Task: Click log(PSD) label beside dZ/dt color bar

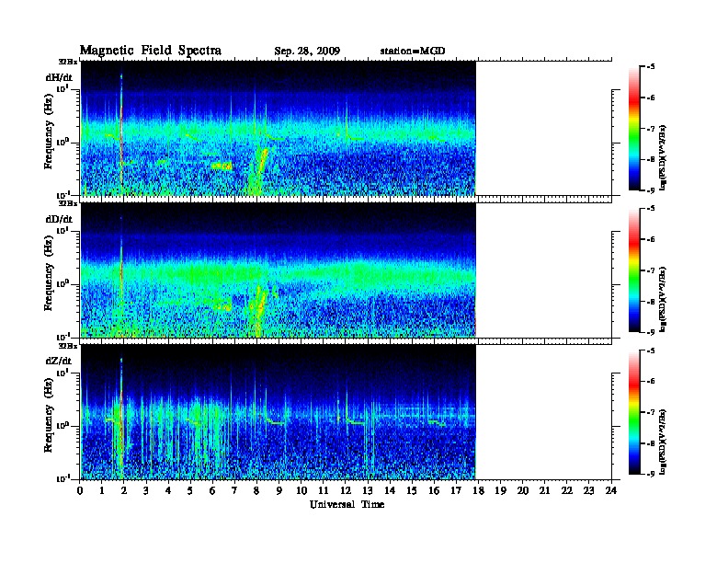Action: pyautogui.click(x=663, y=442)
